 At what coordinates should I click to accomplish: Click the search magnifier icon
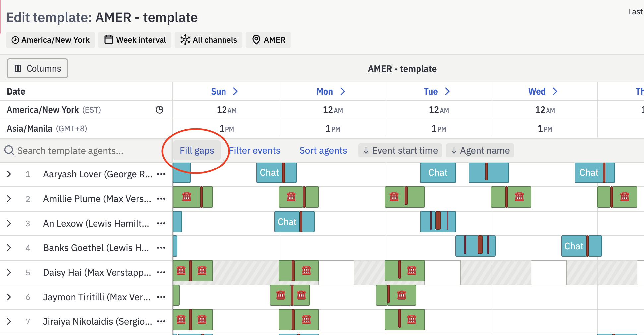(x=9, y=150)
